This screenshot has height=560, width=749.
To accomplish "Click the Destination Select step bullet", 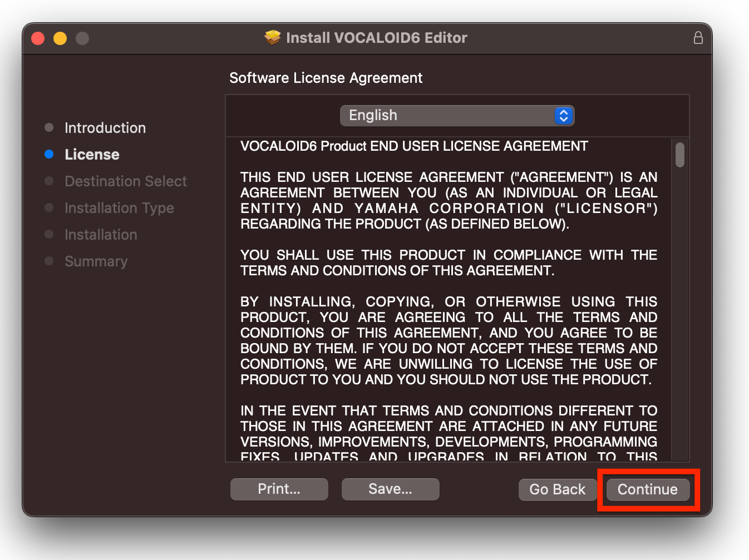I will (49, 181).
